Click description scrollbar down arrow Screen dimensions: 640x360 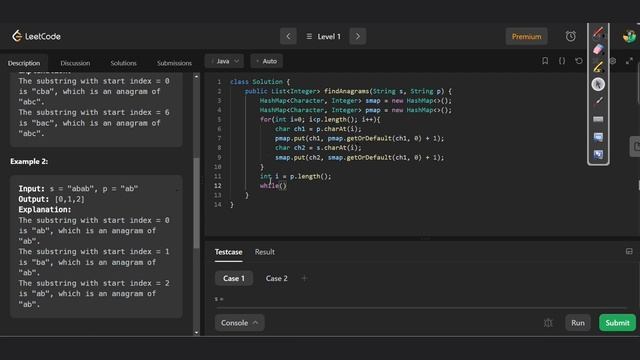[196, 333]
